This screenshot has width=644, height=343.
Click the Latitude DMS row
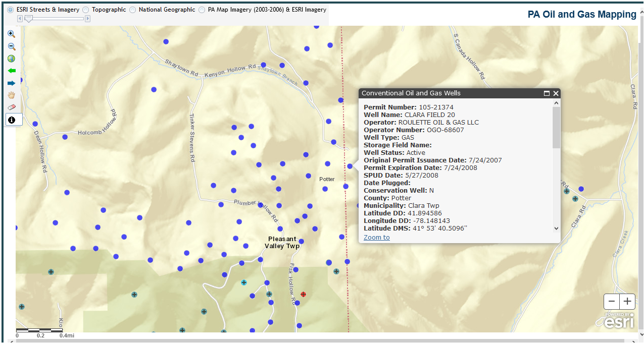pyautogui.click(x=416, y=228)
